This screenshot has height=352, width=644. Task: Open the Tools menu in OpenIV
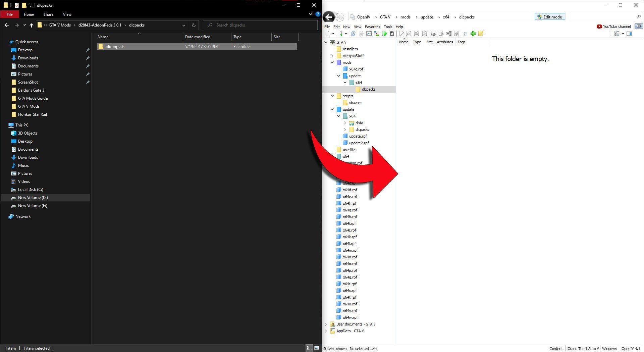(x=388, y=27)
